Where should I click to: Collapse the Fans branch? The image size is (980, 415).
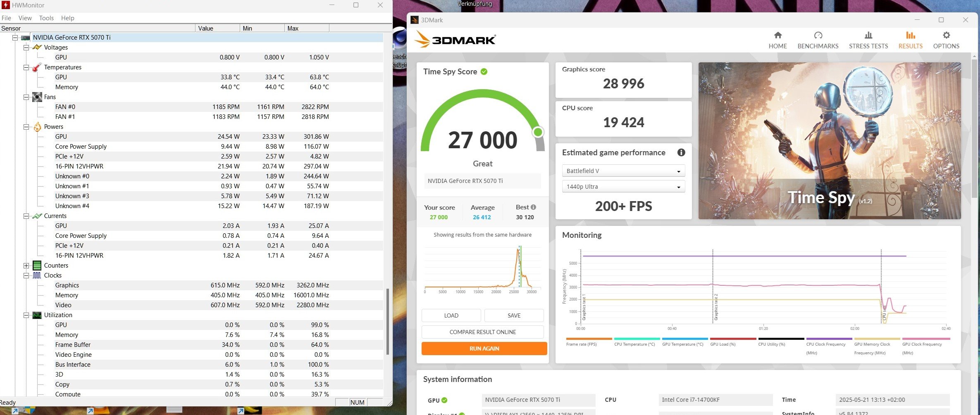coord(26,97)
